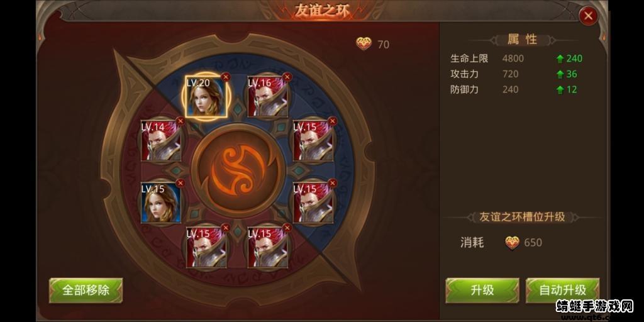Tap the heart currency icon showing 70
Screen dimensions: 644x322
pos(364,43)
